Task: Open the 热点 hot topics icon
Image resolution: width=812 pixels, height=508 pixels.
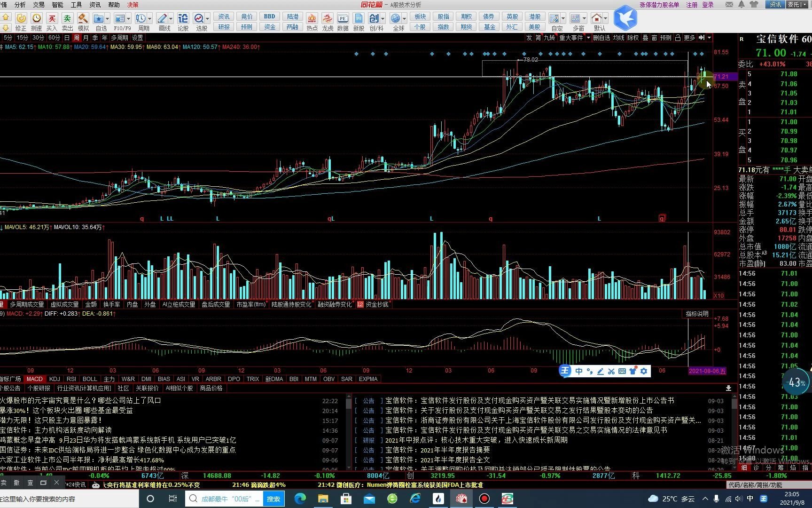Action: point(312,18)
